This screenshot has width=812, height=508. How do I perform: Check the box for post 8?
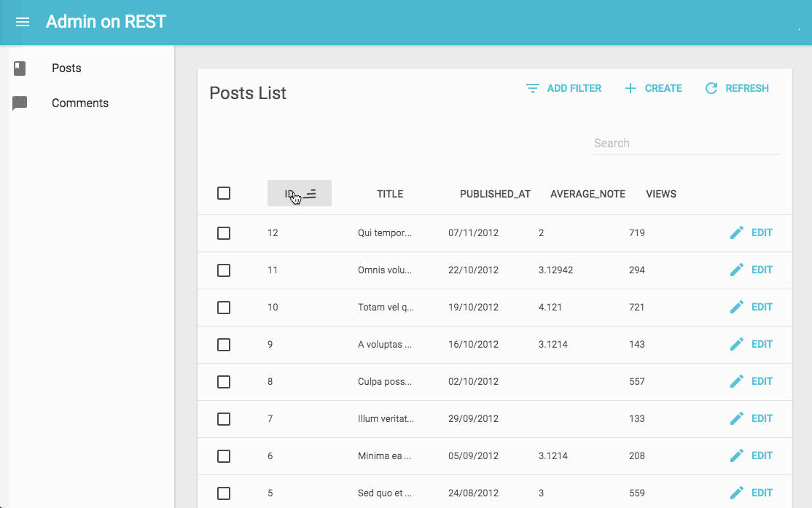coord(224,382)
